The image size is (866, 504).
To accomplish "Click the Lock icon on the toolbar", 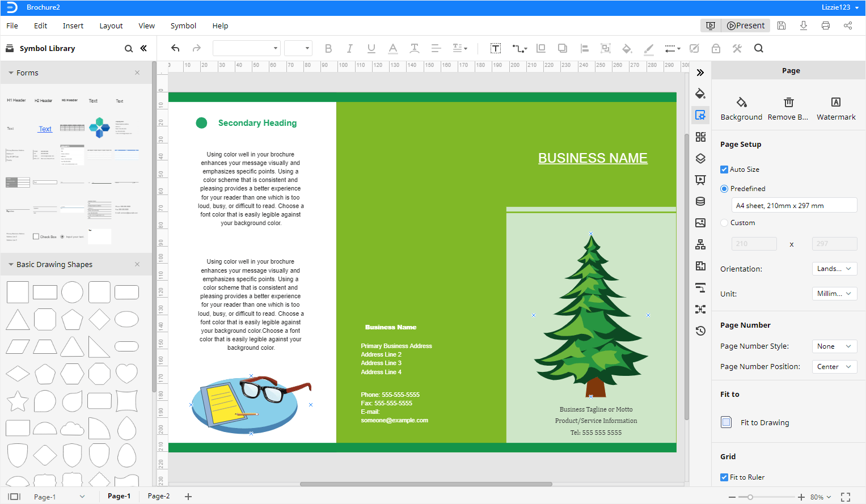I will click(x=716, y=48).
